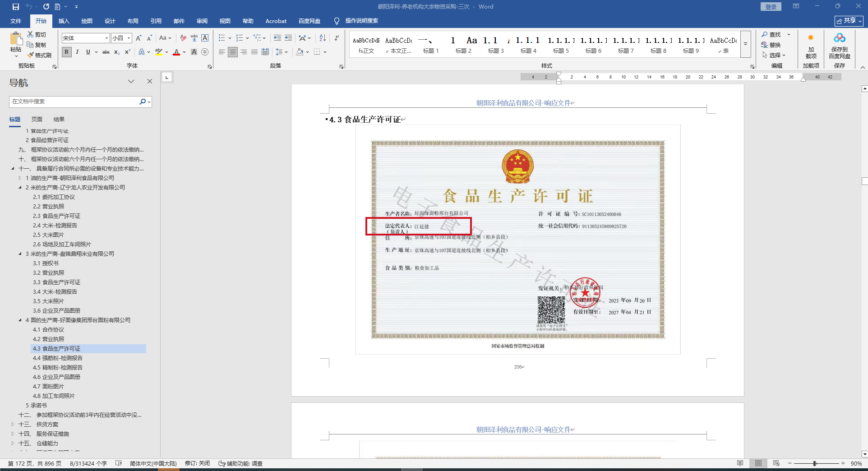This screenshot has width=868, height=471.
Task: Expand the '十五、仓储能力' heading
Action: pyautogui.click(x=13, y=443)
